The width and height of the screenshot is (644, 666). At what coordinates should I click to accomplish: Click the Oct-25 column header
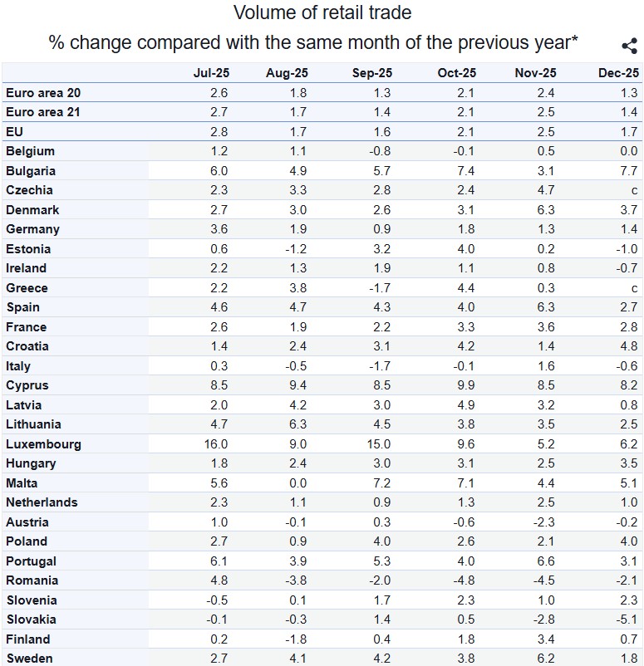pos(456,73)
